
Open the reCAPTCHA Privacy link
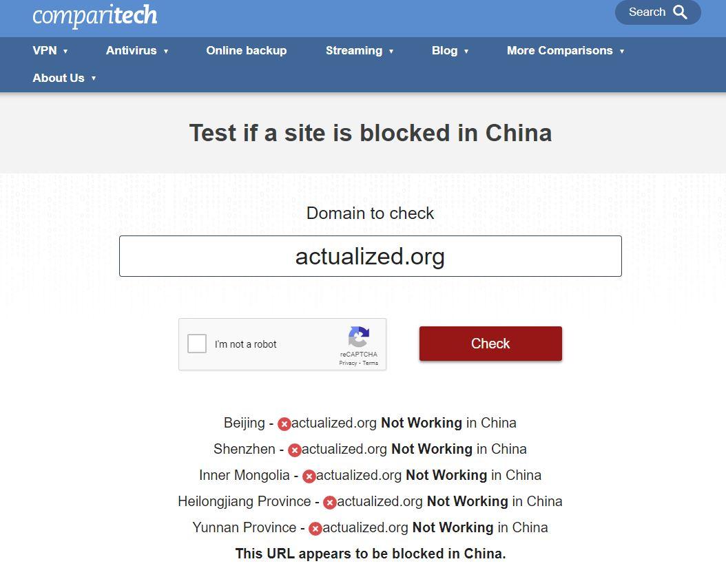coord(348,364)
